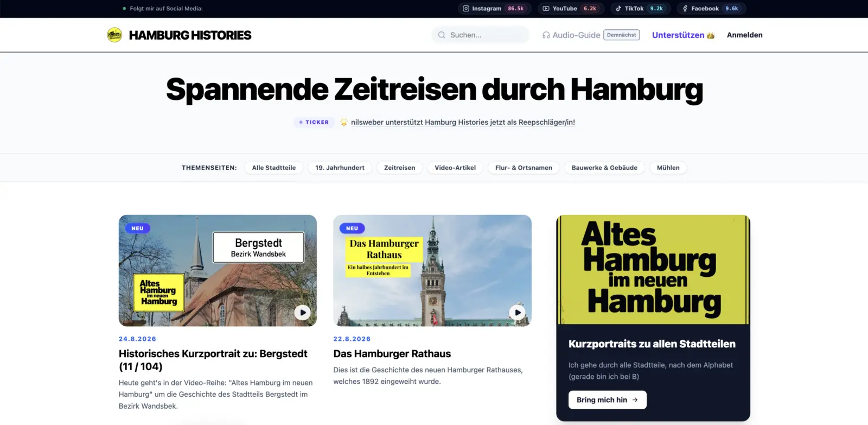Click the arrow in Bring mich hin button
The image size is (868, 425).
pyautogui.click(x=635, y=400)
